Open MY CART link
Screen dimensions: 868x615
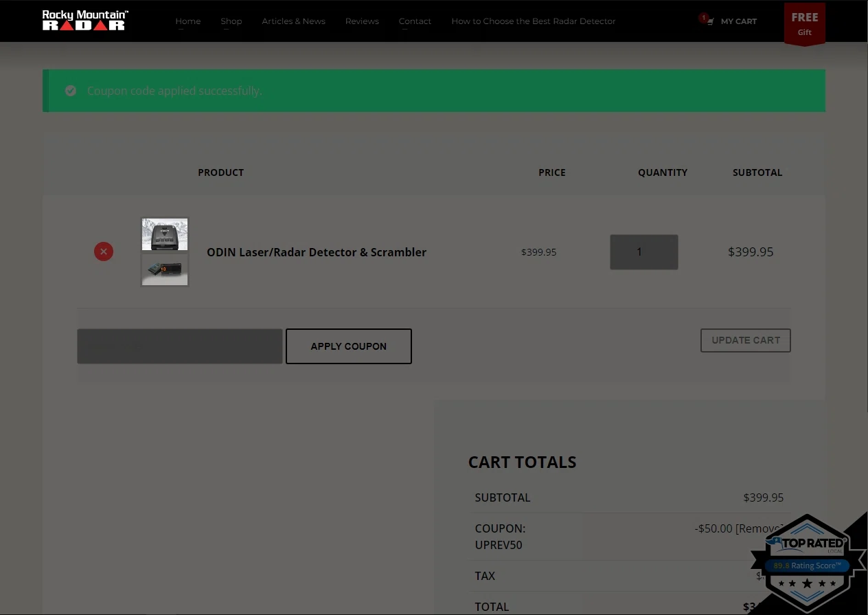[739, 21]
